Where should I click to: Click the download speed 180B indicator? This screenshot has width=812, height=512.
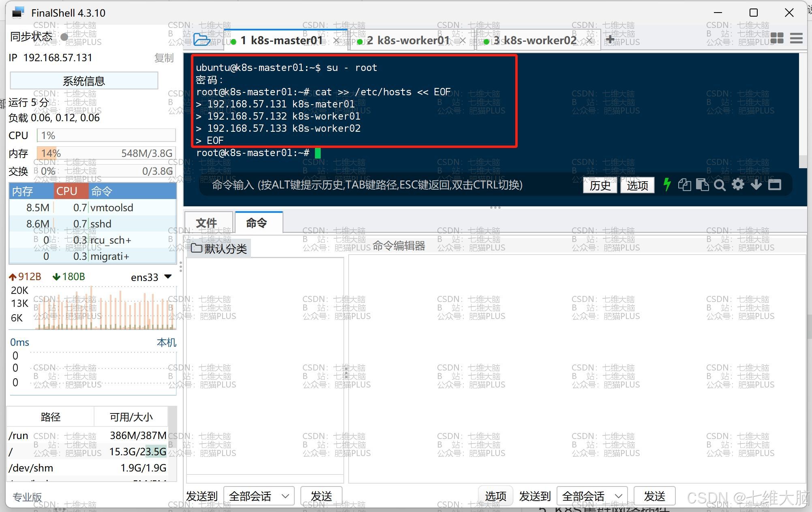(69, 277)
